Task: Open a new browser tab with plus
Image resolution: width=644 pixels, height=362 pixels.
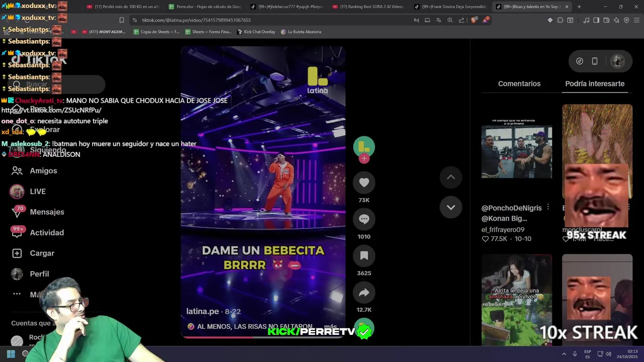Action: click(579, 7)
